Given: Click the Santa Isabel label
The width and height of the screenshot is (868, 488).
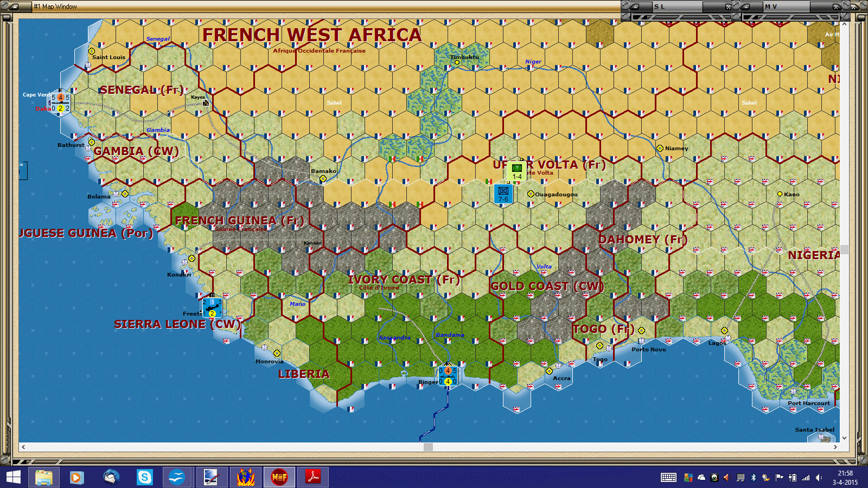Looking at the screenshot, I should (x=815, y=429).
